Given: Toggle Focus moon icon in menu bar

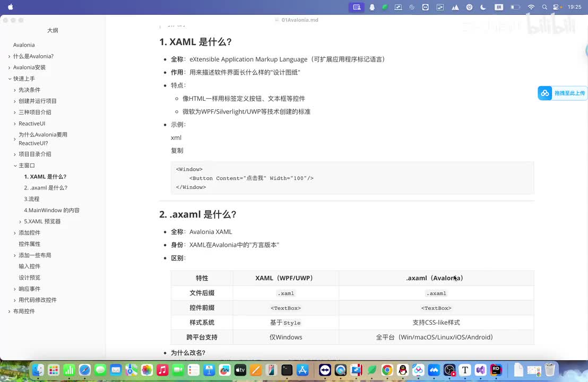Looking at the screenshot, I should click(x=483, y=7).
